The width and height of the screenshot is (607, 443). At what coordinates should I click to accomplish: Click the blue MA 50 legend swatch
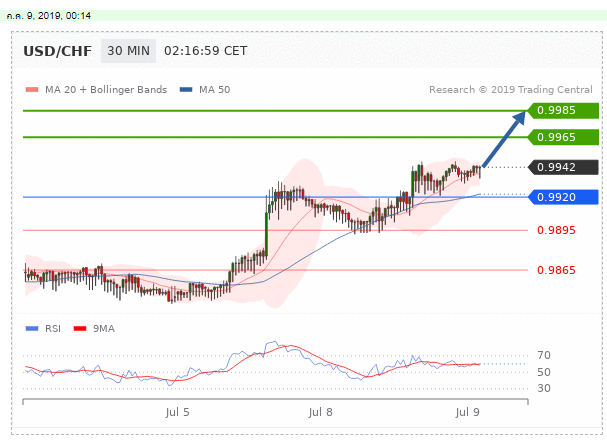(x=186, y=90)
